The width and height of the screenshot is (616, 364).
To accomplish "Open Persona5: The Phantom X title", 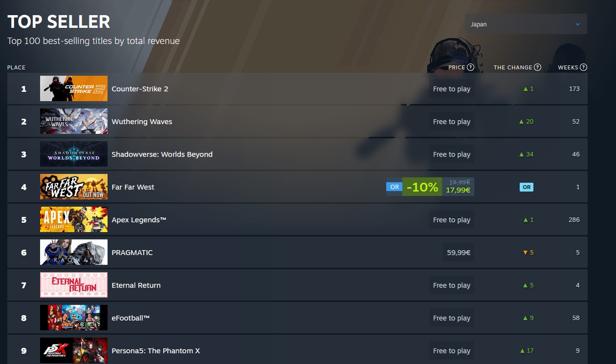I will pyautogui.click(x=155, y=351).
